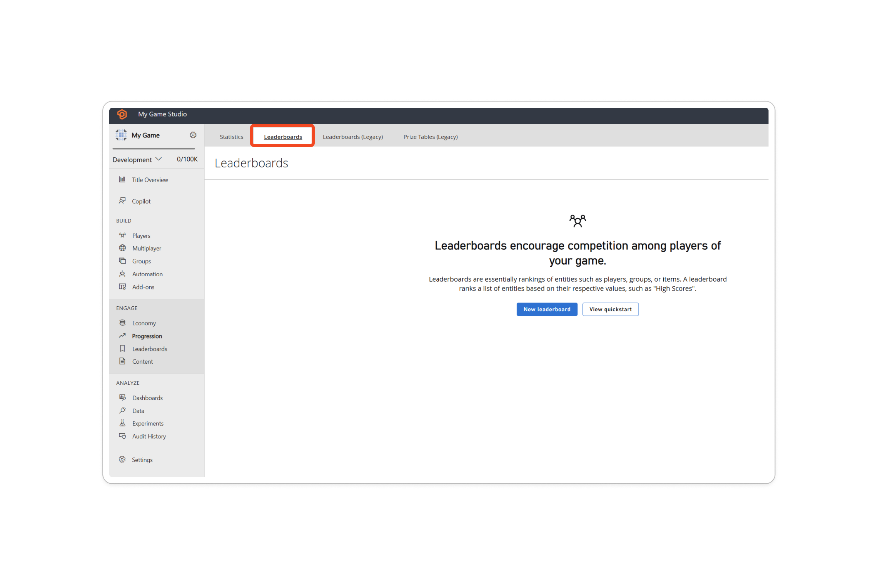
Task: Click the New leaderboard button
Action: [547, 309]
